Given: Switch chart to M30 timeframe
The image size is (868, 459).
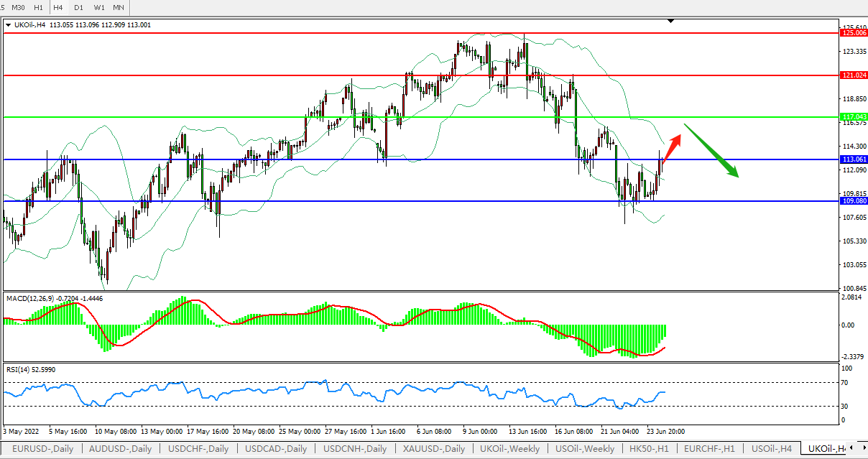Looking at the screenshot, I should tap(19, 7).
